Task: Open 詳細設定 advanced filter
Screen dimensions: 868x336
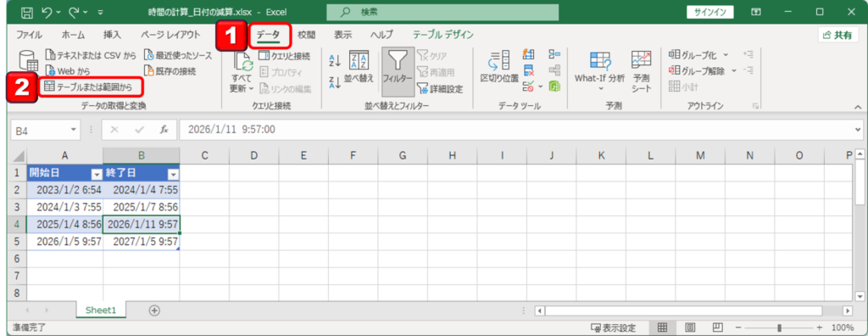Action: click(440, 88)
